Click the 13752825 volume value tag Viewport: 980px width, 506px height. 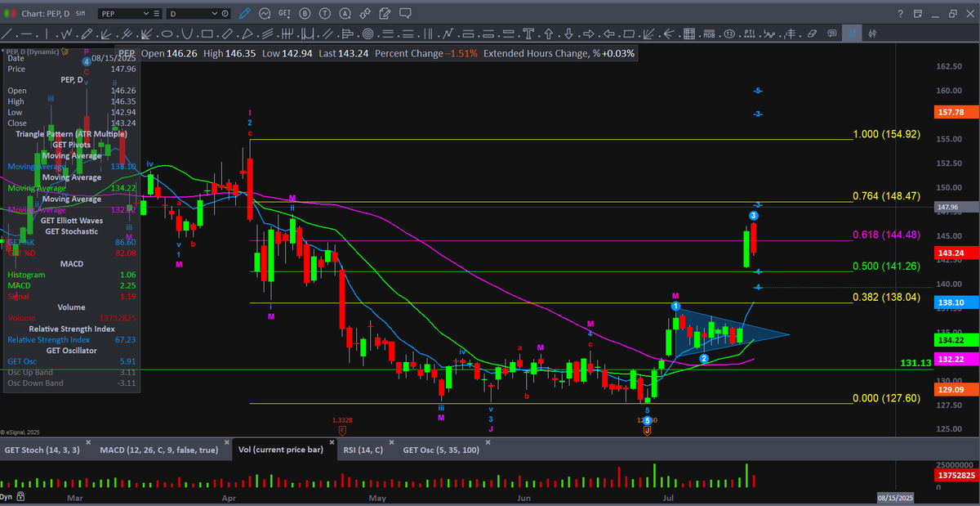tap(957, 475)
